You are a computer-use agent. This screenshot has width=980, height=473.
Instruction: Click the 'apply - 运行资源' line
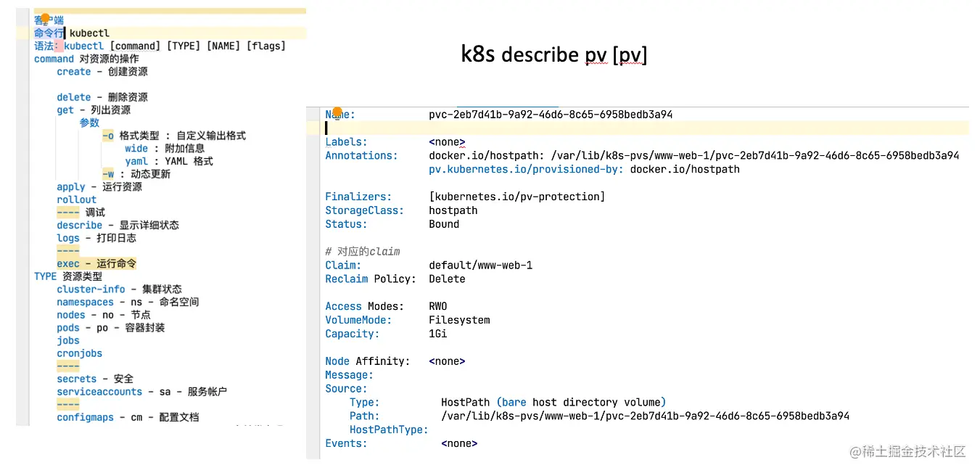click(99, 187)
